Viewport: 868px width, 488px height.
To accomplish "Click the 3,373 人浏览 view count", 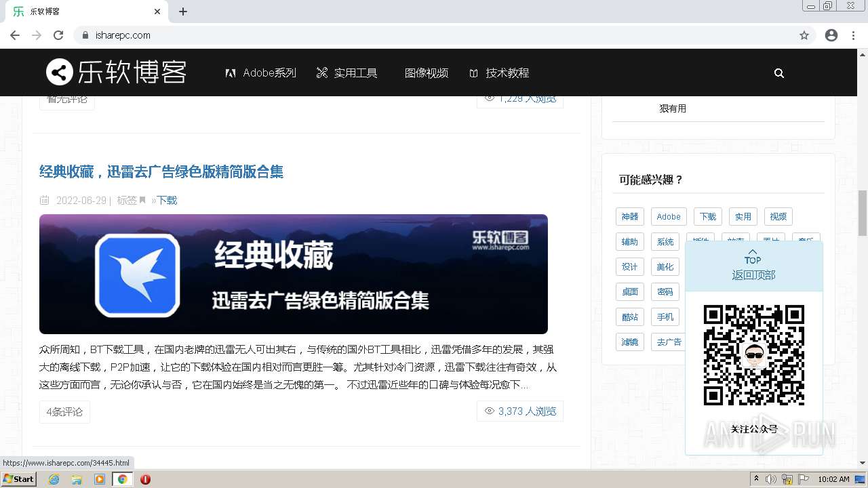I will tap(520, 411).
